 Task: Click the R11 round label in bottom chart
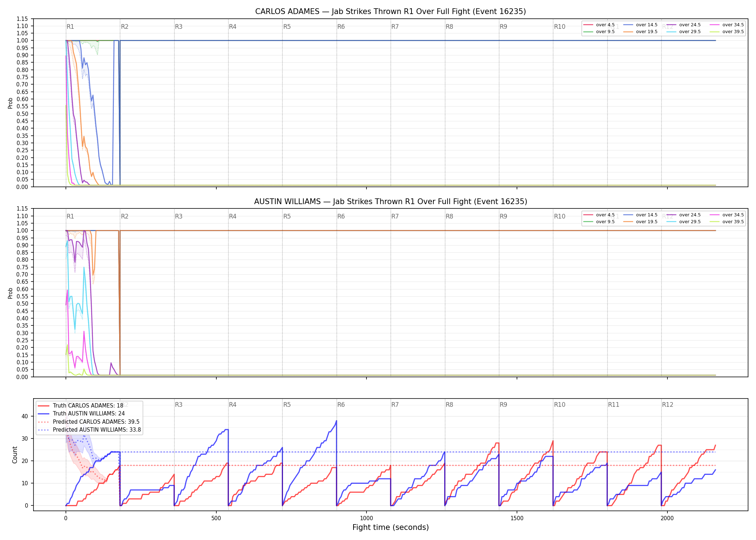click(614, 405)
